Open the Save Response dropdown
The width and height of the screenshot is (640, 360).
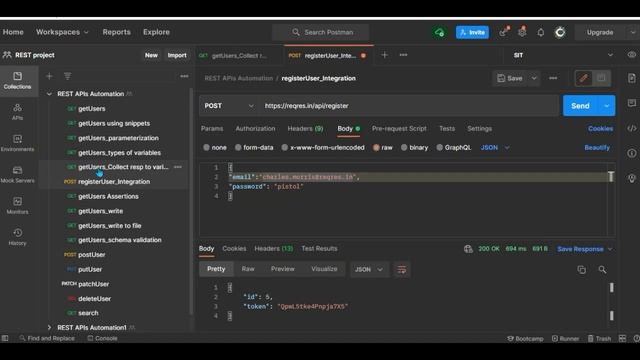584,249
